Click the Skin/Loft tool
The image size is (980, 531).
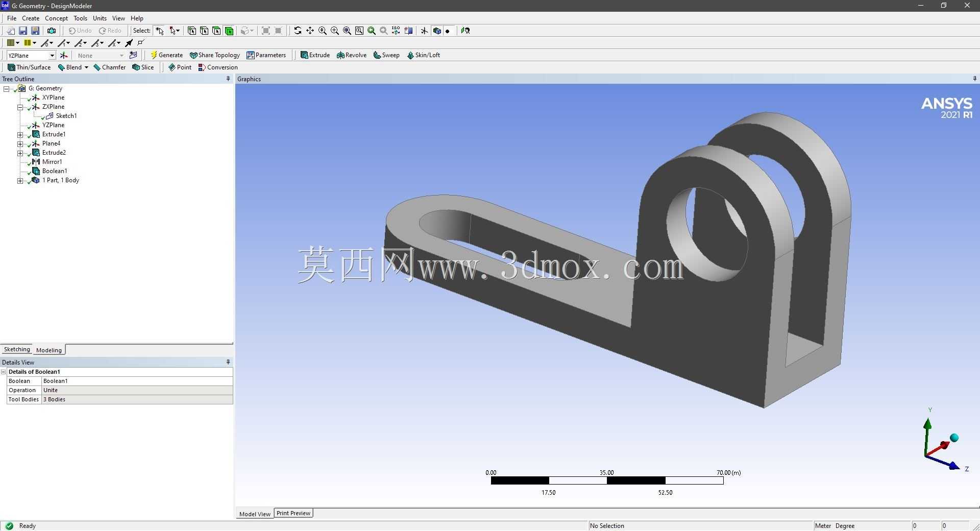424,55
